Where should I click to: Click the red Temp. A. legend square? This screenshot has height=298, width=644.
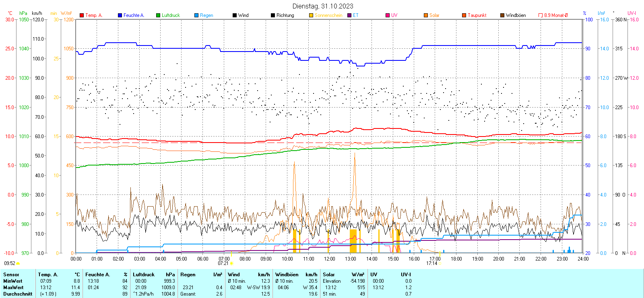[82, 15]
